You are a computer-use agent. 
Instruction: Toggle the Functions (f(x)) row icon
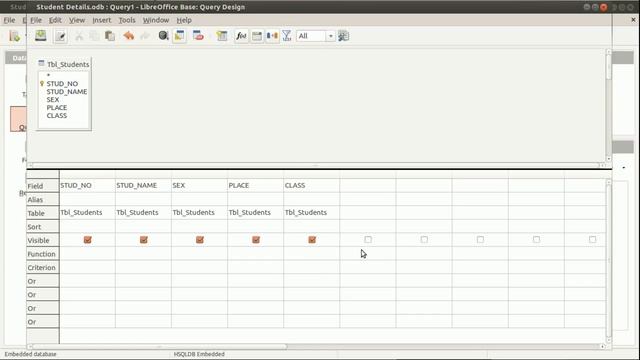[241, 36]
